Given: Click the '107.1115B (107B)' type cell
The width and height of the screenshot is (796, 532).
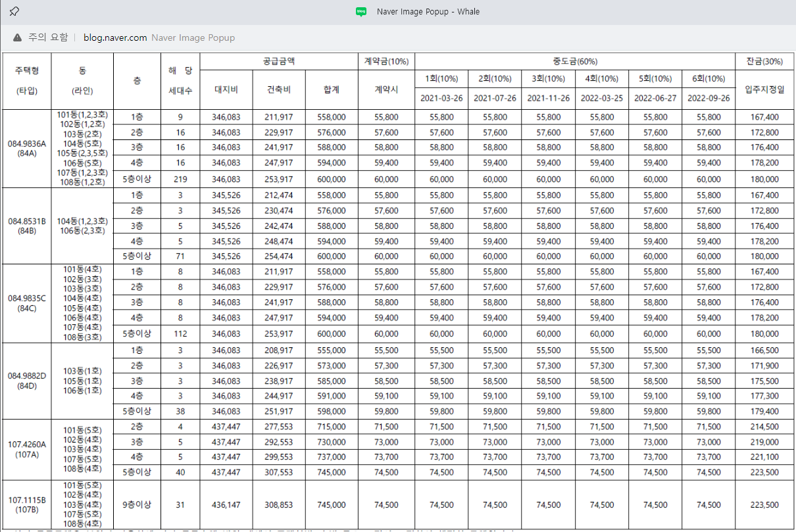Looking at the screenshot, I should [27, 505].
